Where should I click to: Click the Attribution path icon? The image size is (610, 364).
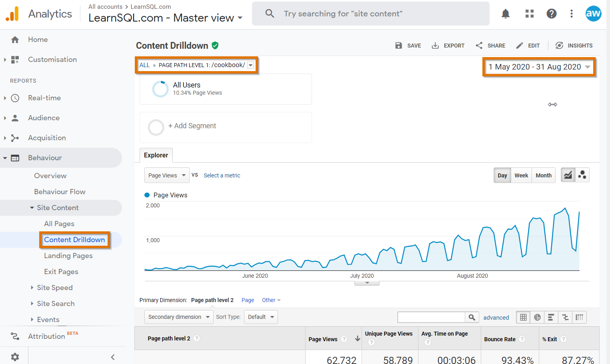(x=15, y=336)
